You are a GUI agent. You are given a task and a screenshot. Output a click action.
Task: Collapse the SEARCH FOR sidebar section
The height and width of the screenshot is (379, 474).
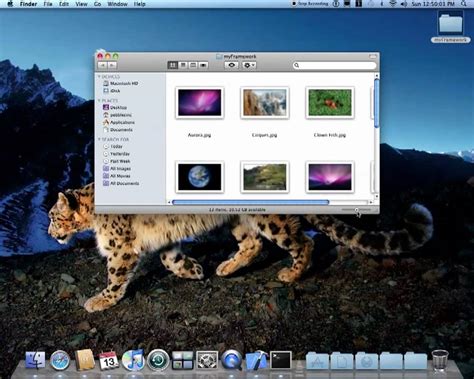[99, 139]
